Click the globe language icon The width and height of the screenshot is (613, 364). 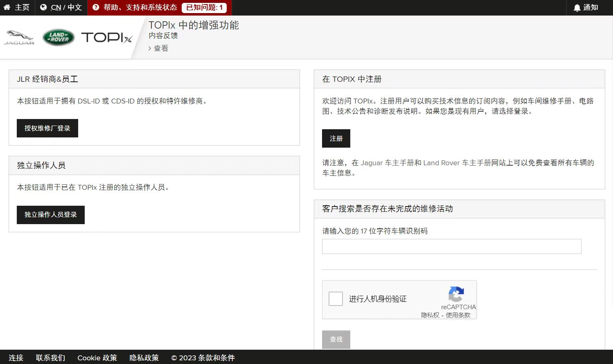pos(43,7)
